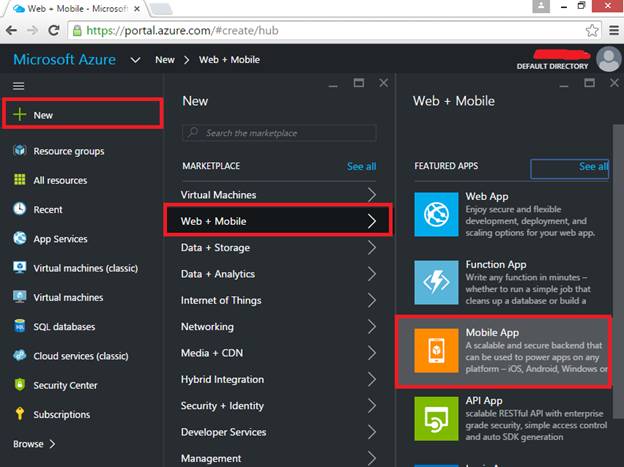Open the hamburger menu in Azure sidebar
This screenshot has height=467, width=624.
(x=19, y=86)
